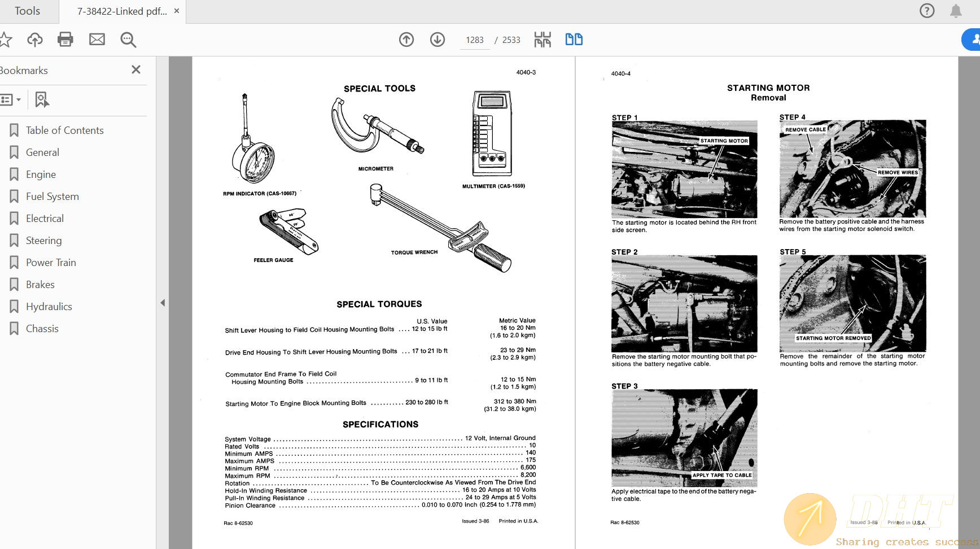Viewport: 980px width, 549px height.
Task: Edit the page number field 1283
Action: [474, 40]
